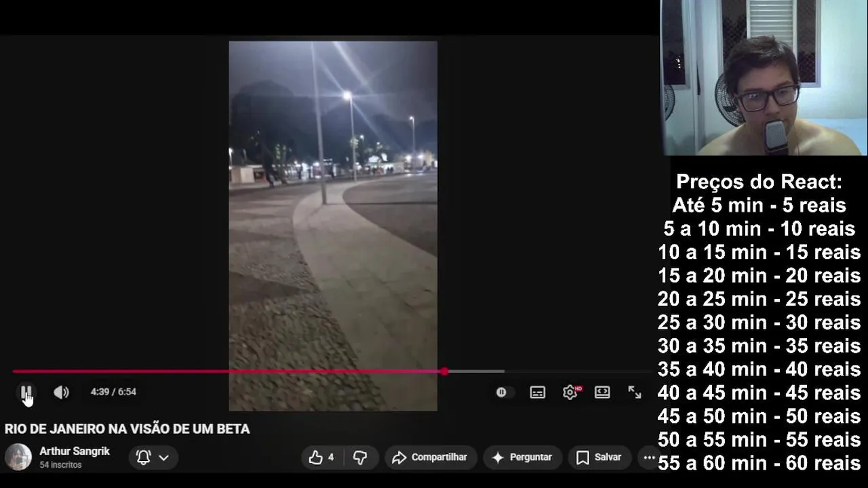Click the vertical video frame
The width and height of the screenshot is (868, 488).
[333, 226]
